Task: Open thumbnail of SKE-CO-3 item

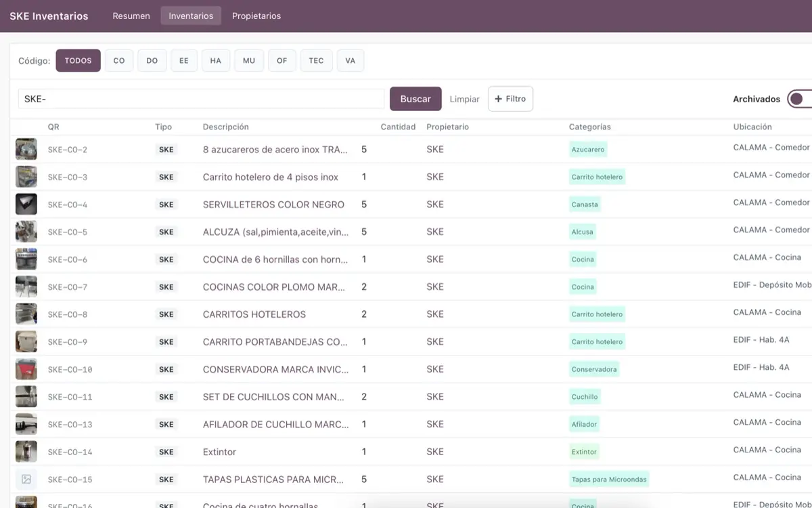Action: 26,177
